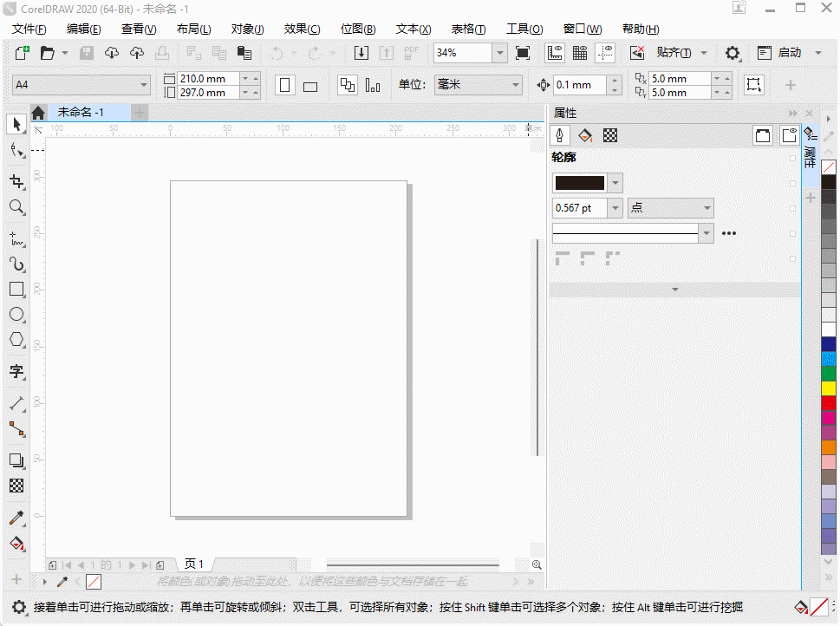Open the zoom level dropdown showing 34%
The width and height of the screenshot is (840, 626).
tap(499, 53)
